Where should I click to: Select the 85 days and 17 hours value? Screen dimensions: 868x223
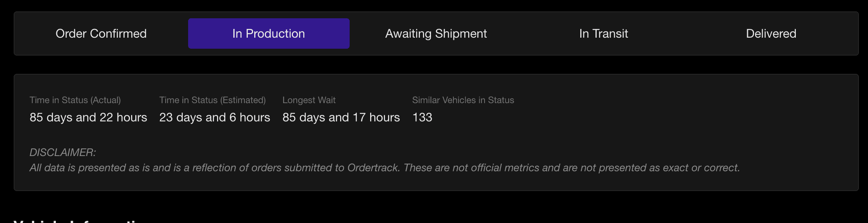pyautogui.click(x=341, y=117)
